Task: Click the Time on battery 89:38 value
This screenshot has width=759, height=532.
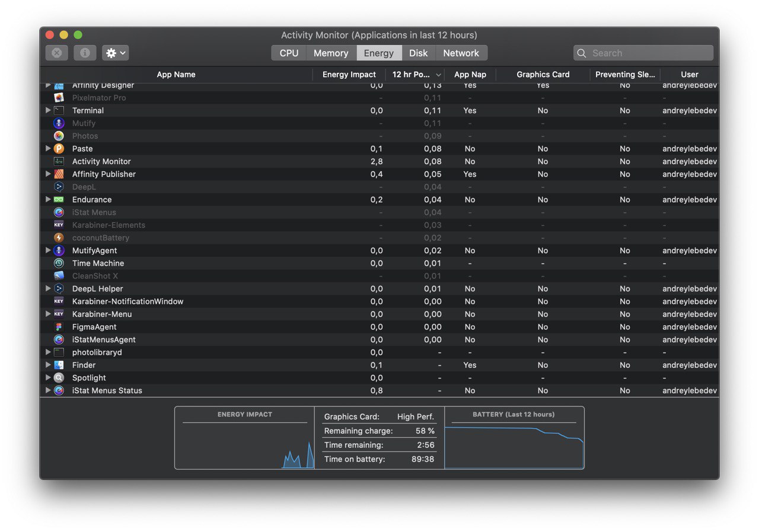Action: pos(423,459)
